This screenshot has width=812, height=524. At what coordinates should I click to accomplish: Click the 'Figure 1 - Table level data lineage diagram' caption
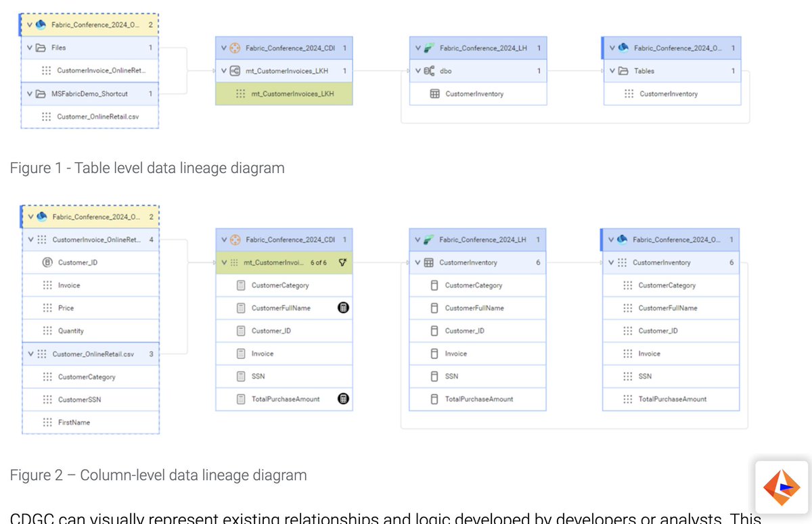pyautogui.click(x=148, y=168)
